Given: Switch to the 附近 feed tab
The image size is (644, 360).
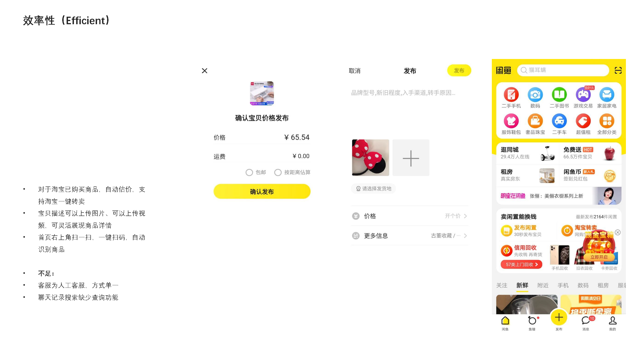Looking at the screenshot, I should tap(543, 285).
